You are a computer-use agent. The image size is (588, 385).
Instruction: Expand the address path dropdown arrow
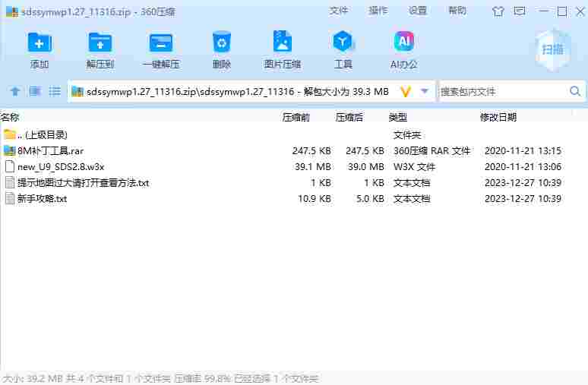(425, 91)
